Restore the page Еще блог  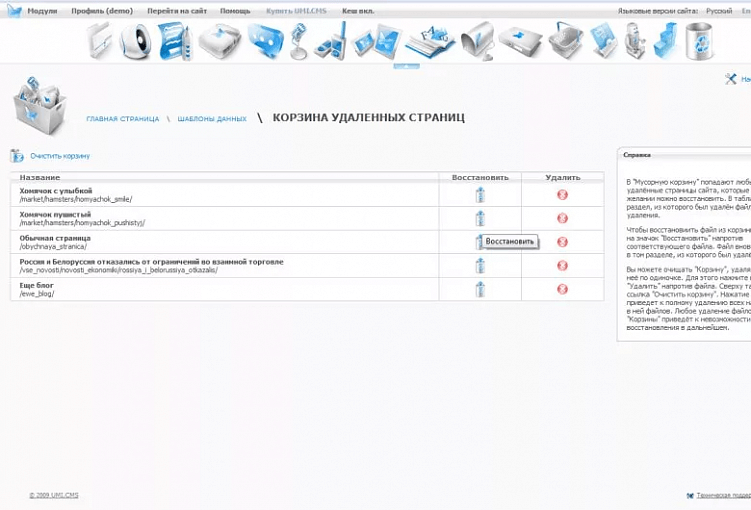click(x=480, y=289)
